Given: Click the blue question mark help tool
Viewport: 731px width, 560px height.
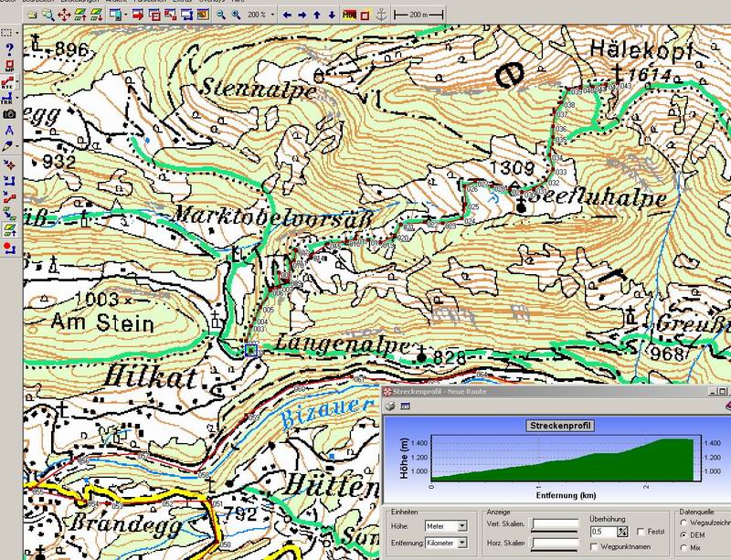Looking at the screenshot, I should click(x=9, y=49).
